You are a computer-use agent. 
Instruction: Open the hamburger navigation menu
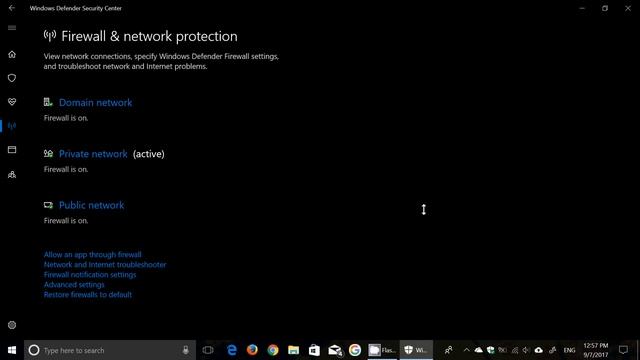point(12,28)
